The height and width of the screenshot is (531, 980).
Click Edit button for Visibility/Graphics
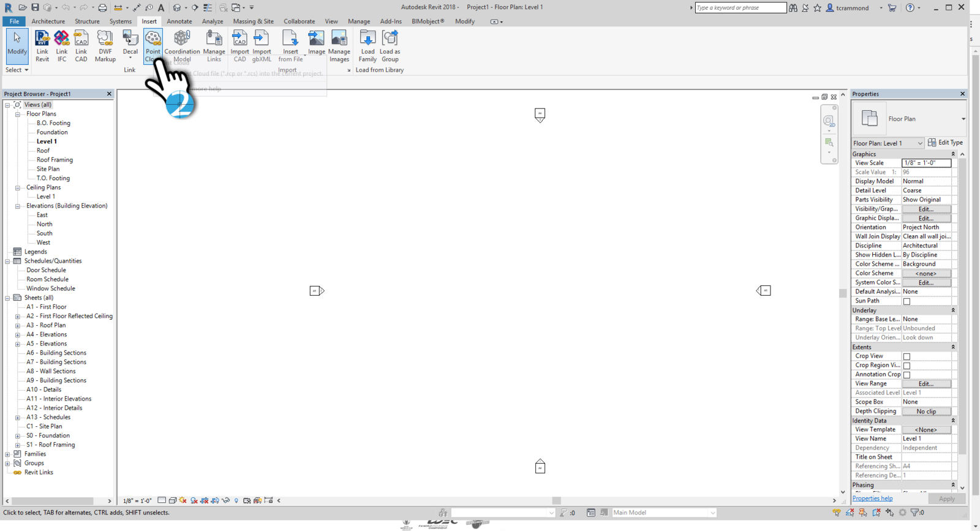coord(926,209)
